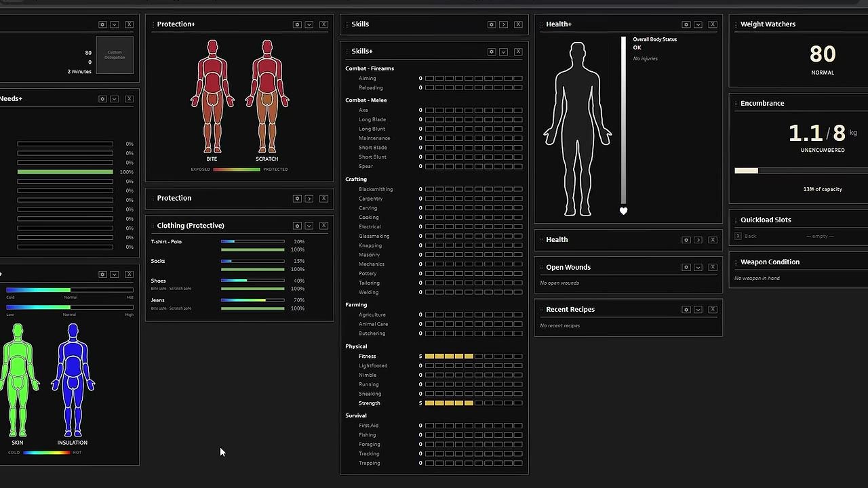The image size is (868, 488).
Task: Open settings gear of Recent Recipes panel
Action: click(686, 310)
